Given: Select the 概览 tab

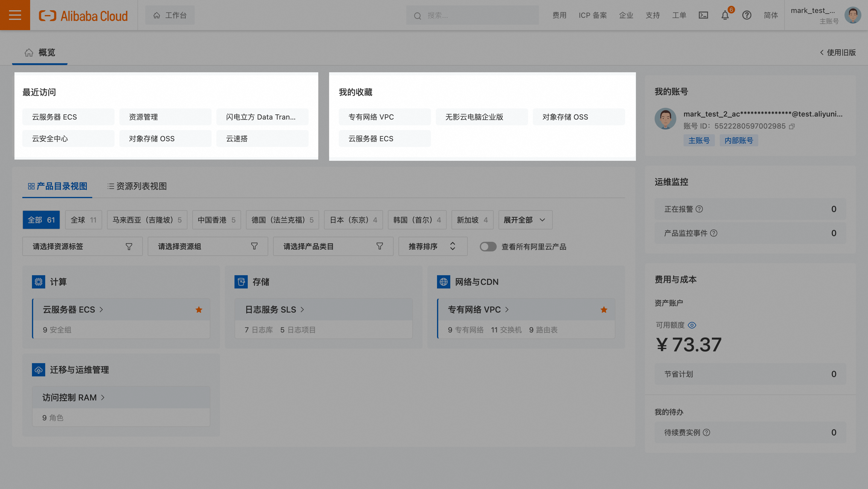Looking at the screenshot, I should click(x=40, y=52).
